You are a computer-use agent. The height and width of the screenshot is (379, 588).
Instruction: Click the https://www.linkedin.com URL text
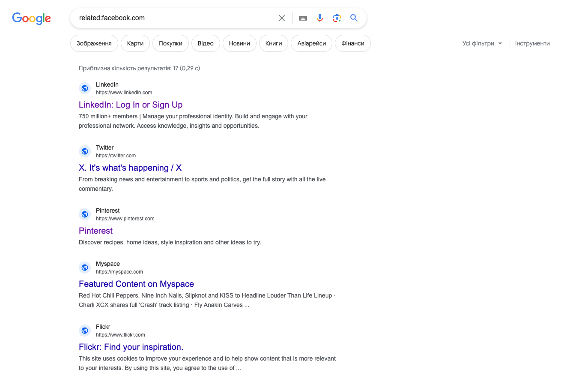tap(124, 93)
